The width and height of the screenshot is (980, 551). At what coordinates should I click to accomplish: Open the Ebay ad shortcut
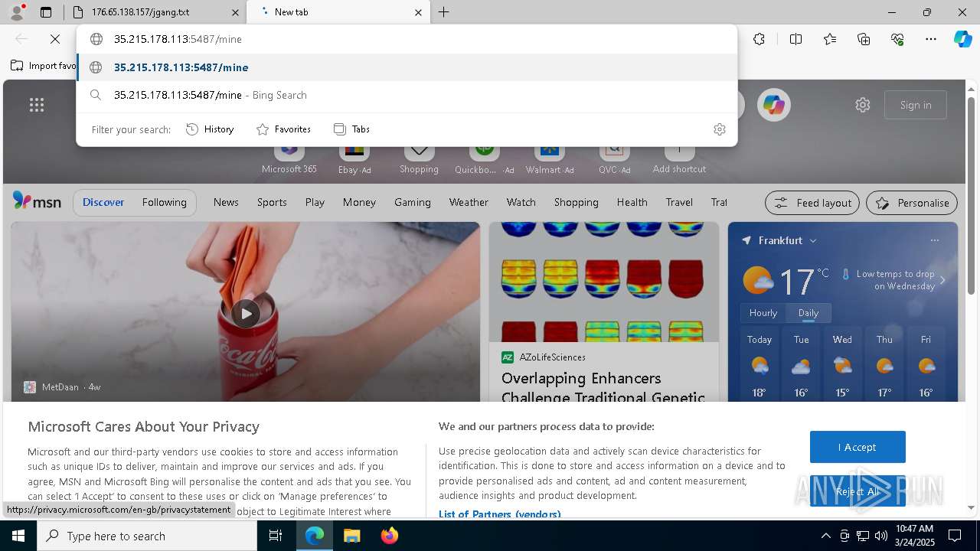pos(354,159)
